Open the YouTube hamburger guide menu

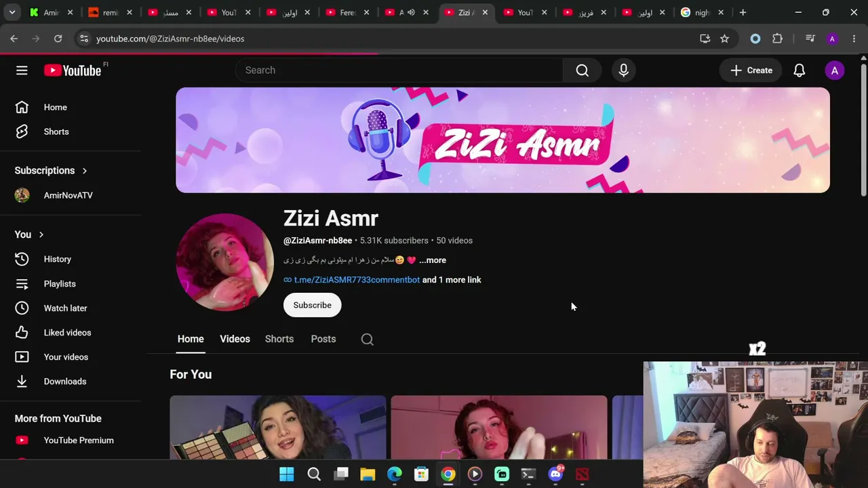22,70
